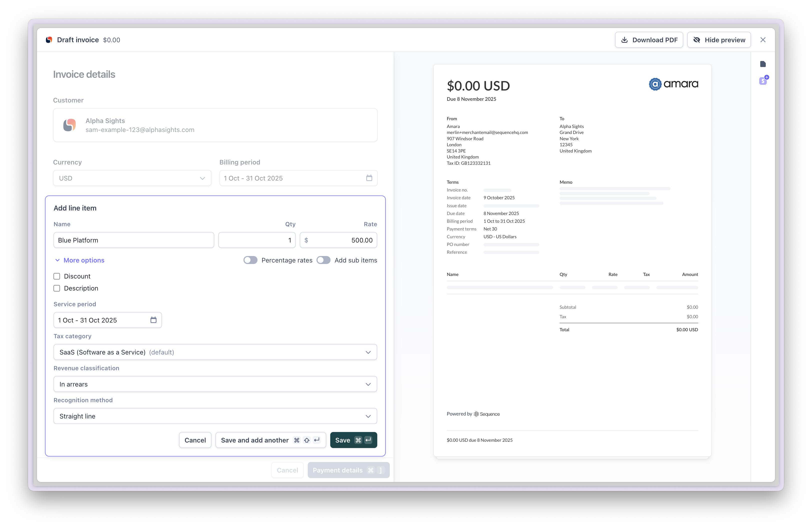The image size is (812, 528).
Task: Click the document icon in right sidebar
Action: point(763,64)
